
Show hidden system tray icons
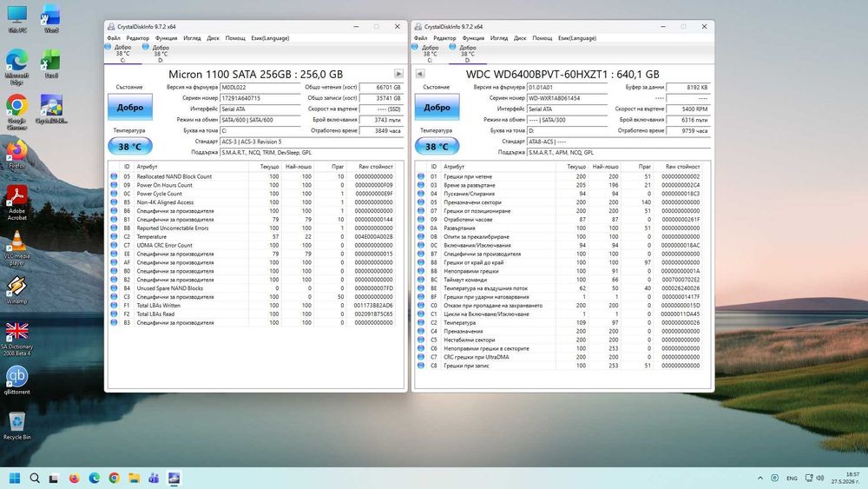click(760, 478)
